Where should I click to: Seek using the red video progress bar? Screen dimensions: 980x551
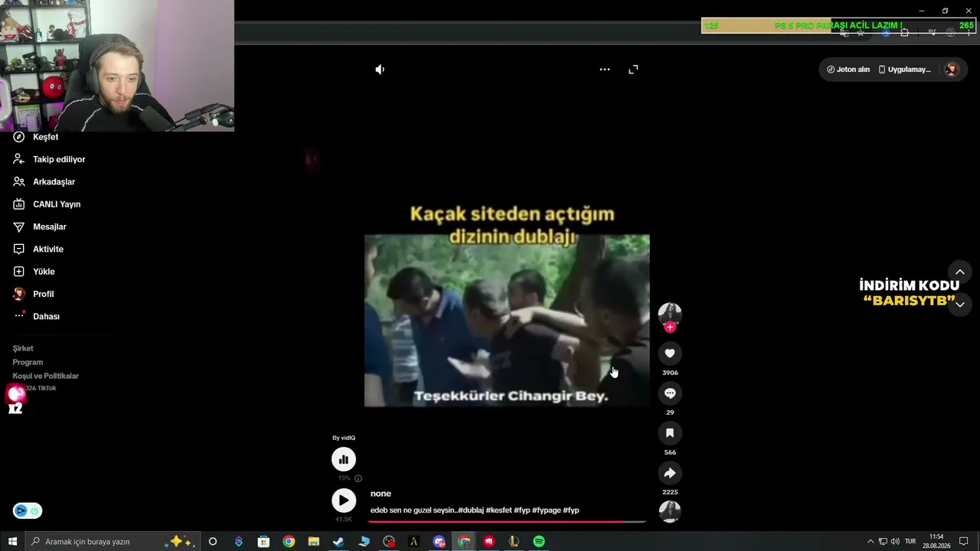507,522
